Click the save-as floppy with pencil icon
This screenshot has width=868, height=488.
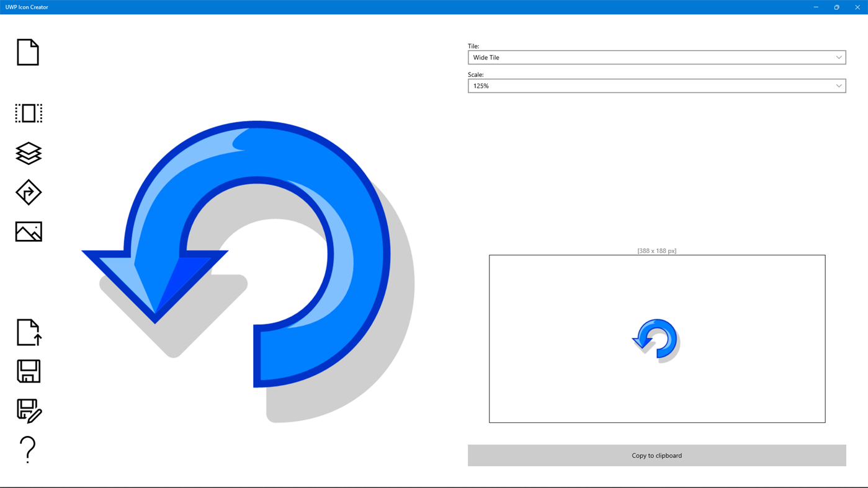click(28, 409)
